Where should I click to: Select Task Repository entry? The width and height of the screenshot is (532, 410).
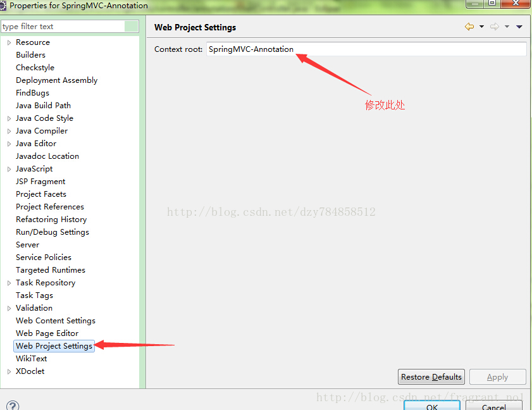click(46, 283)
